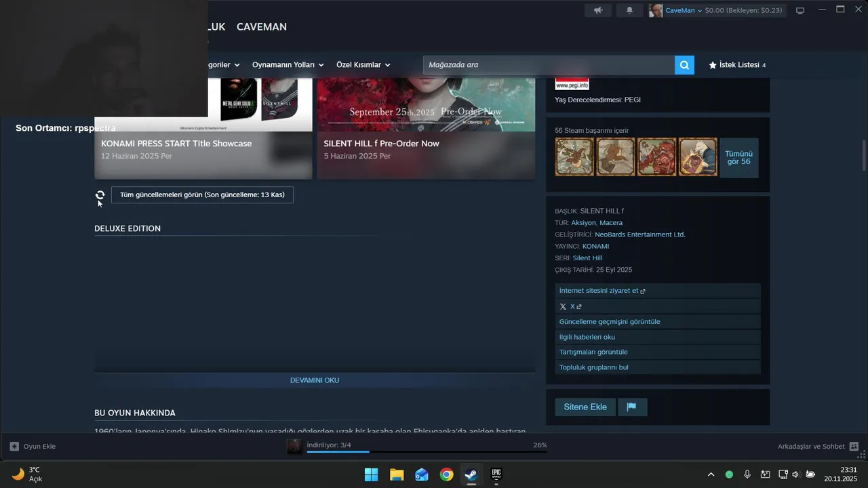Click the X social network icon
The width and height of the screenshot is (868, 488).
[x=563, y=306]
